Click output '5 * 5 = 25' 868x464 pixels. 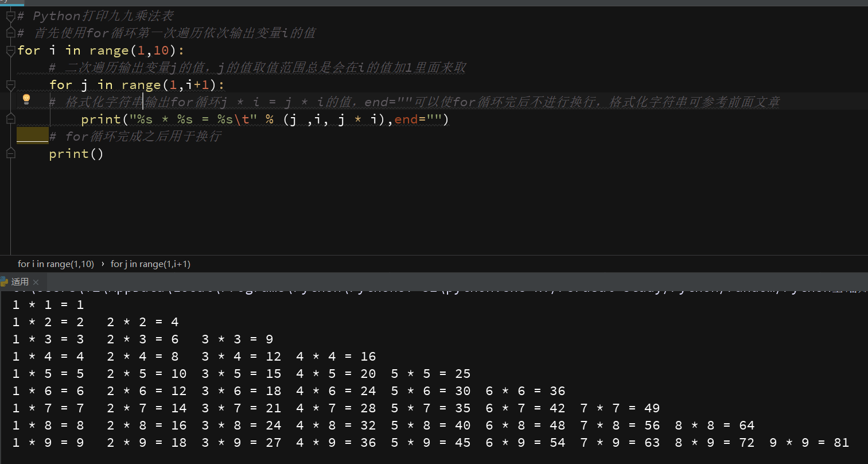tap(431, 374)
